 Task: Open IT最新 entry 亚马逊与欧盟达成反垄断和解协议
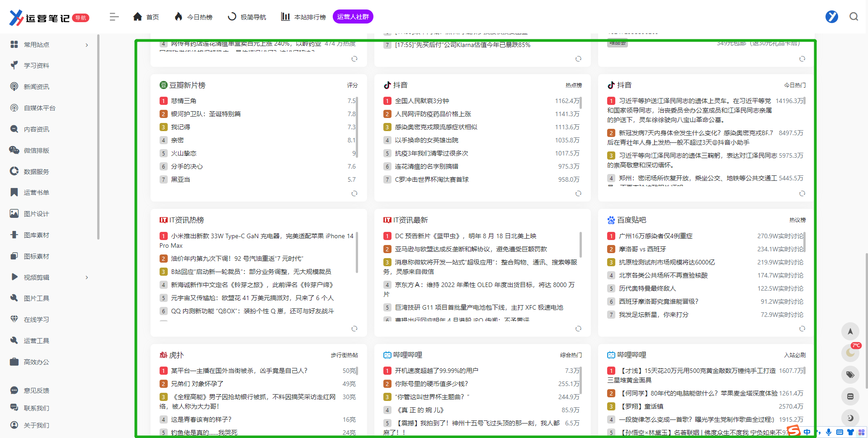(x=471, y=249)
